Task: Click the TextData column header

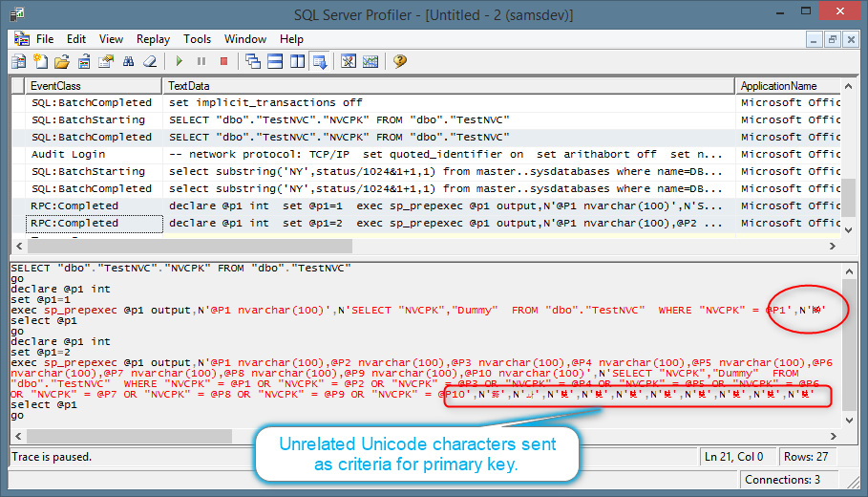Action: point(449,86)
